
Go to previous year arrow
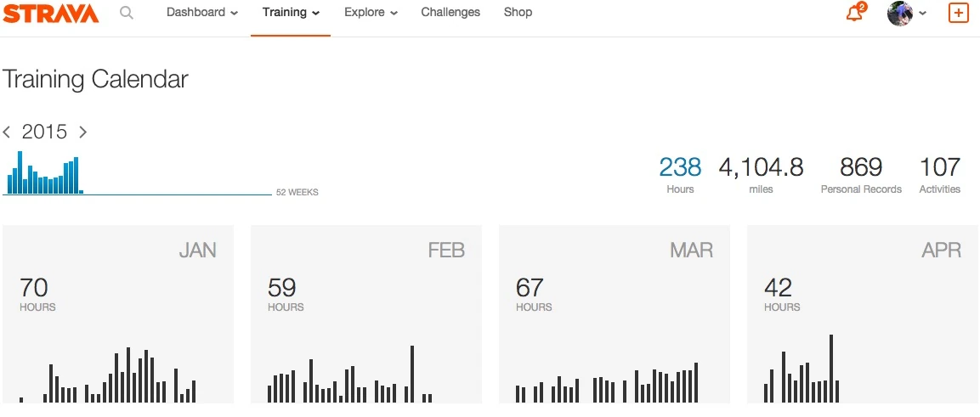coord(7,132)
